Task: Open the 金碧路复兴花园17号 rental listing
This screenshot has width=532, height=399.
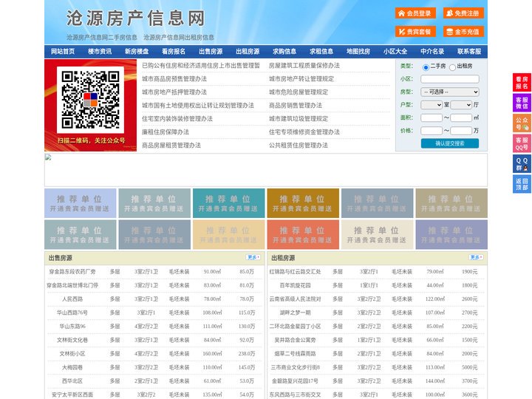Action: pyautogui.click(x=295, y=381)
